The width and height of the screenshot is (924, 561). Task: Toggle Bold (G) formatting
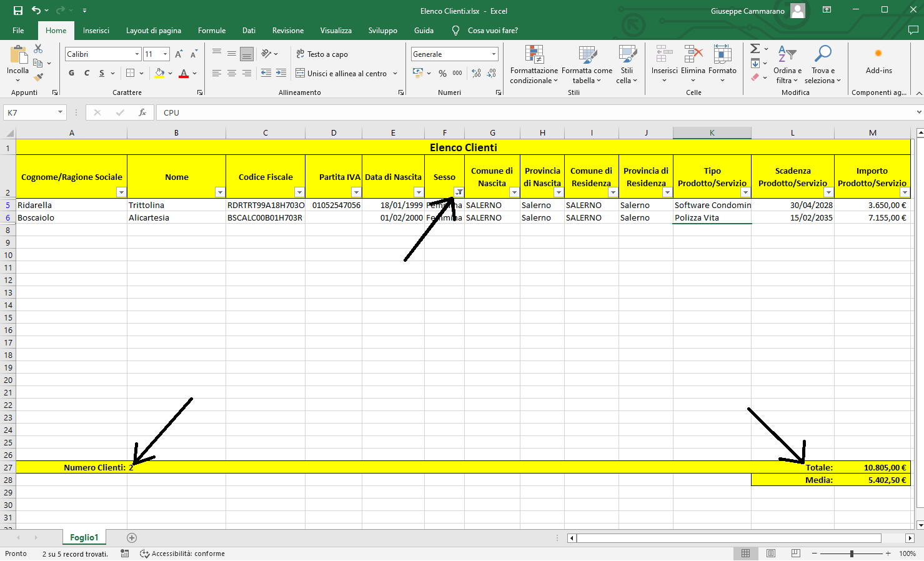(x=71, y=73)
